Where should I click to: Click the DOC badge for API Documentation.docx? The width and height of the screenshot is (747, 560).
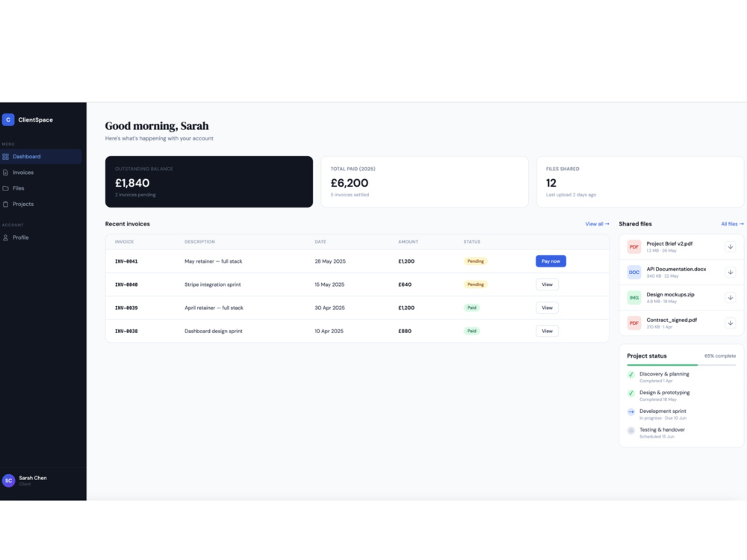coord(634,272)
